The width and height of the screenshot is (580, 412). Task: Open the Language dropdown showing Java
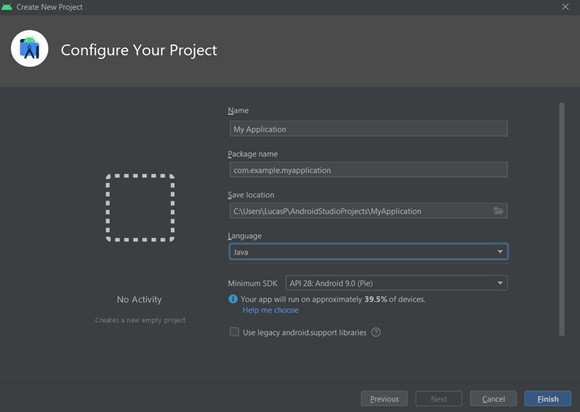click(368, 252)
